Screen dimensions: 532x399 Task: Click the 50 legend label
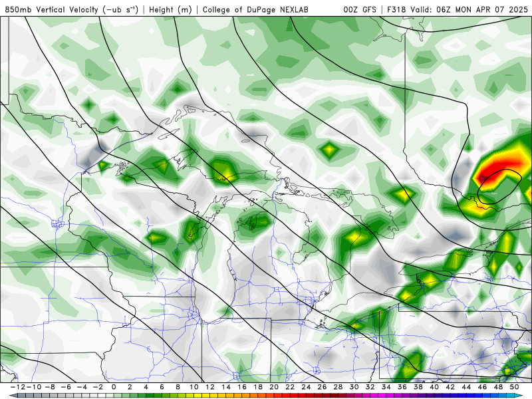(x=514, y=387)
